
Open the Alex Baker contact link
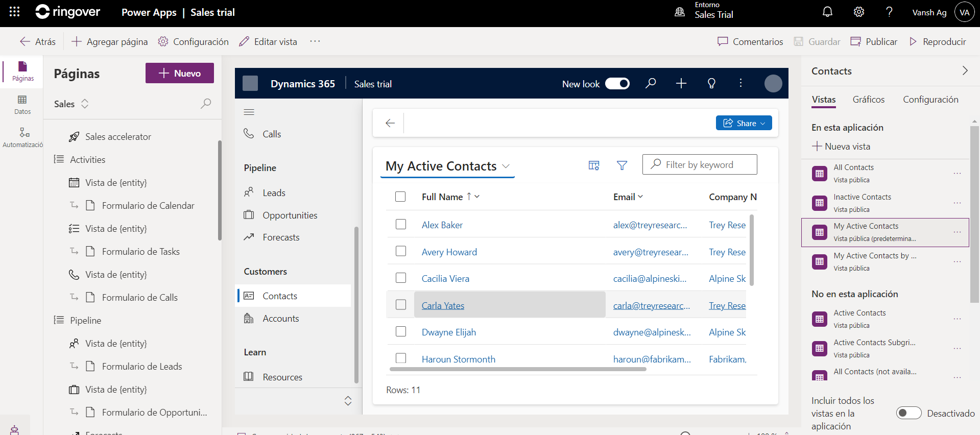tap(442, 225)
